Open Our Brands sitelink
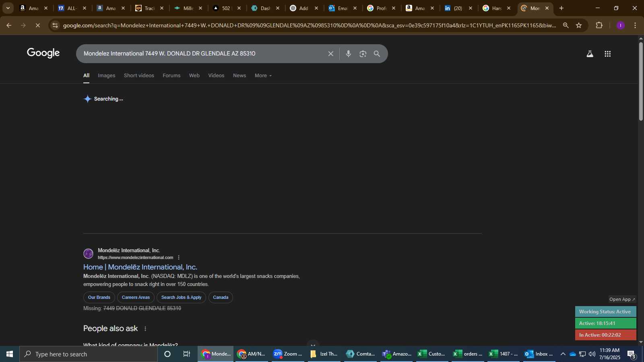Viewport: 644px width, 362px height. (x=99, y=298)
